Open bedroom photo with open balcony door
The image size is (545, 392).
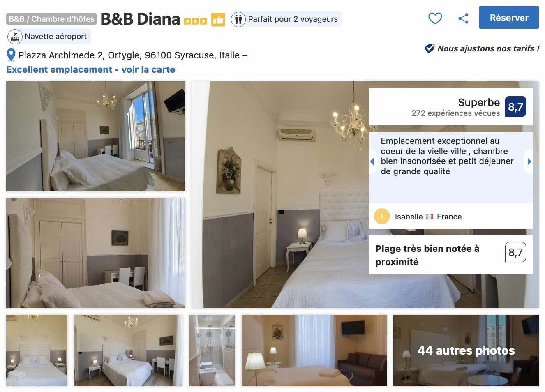(96, 136)
